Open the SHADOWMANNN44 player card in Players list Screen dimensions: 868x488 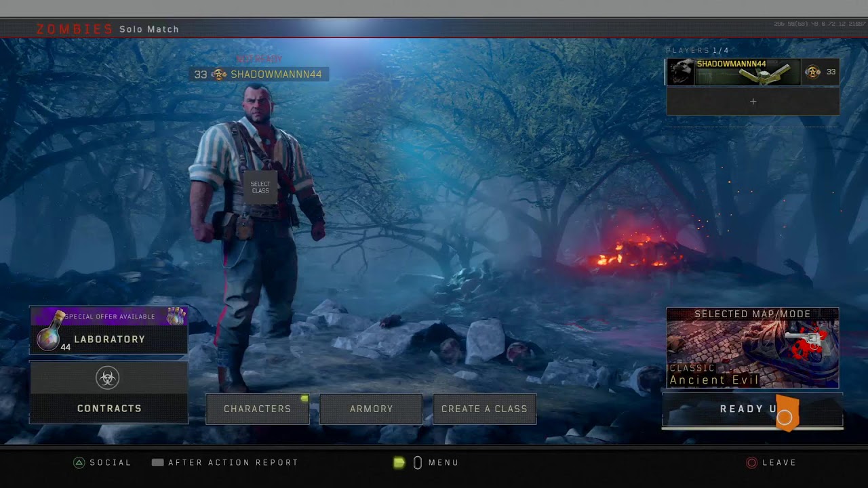pyautogui.click(x=753, y=72)
